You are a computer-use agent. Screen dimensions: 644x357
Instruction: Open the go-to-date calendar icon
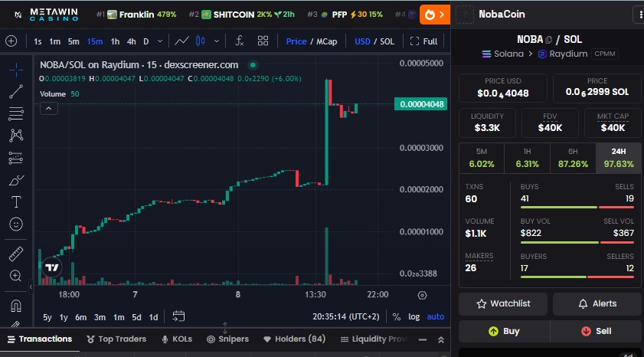(x=178, y=316)
